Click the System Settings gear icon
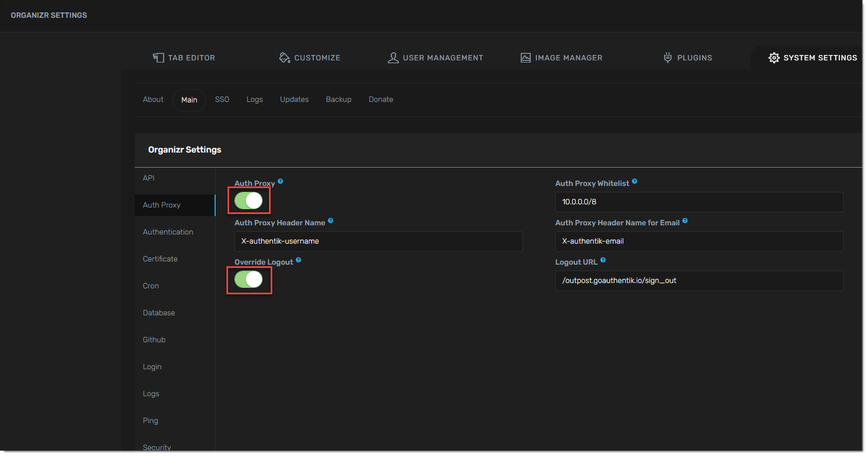 774,58
